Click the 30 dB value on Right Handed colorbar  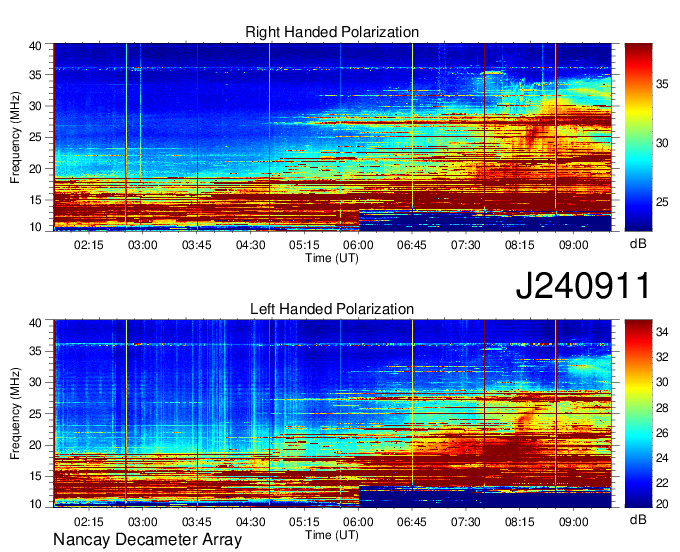[662, 143]
